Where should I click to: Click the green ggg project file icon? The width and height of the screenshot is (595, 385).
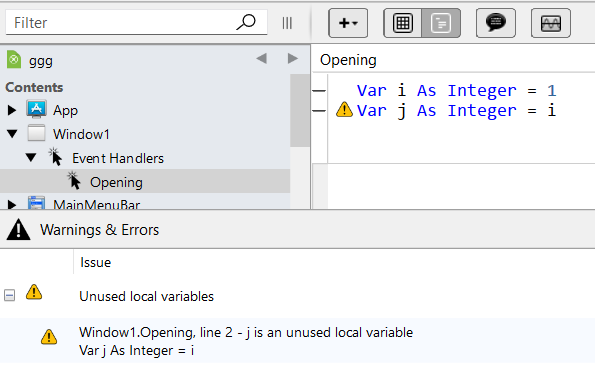(x=14, y=60)
